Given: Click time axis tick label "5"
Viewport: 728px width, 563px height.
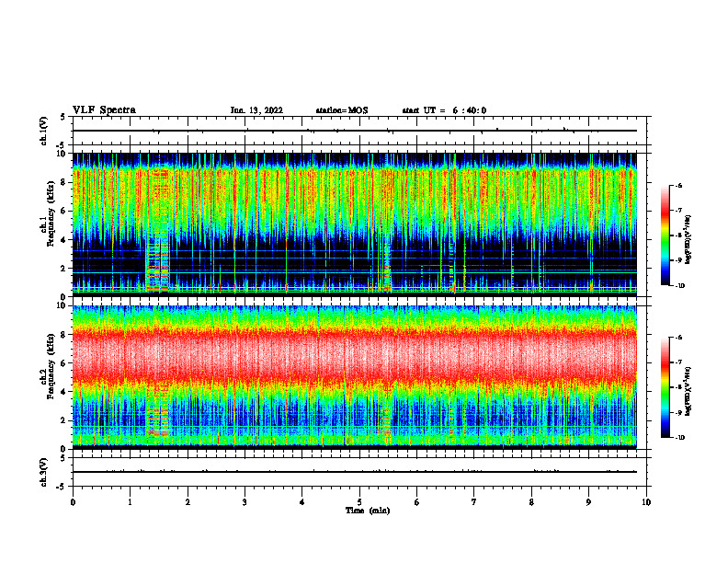Looking at the screenshot, I should coord(359,502).
